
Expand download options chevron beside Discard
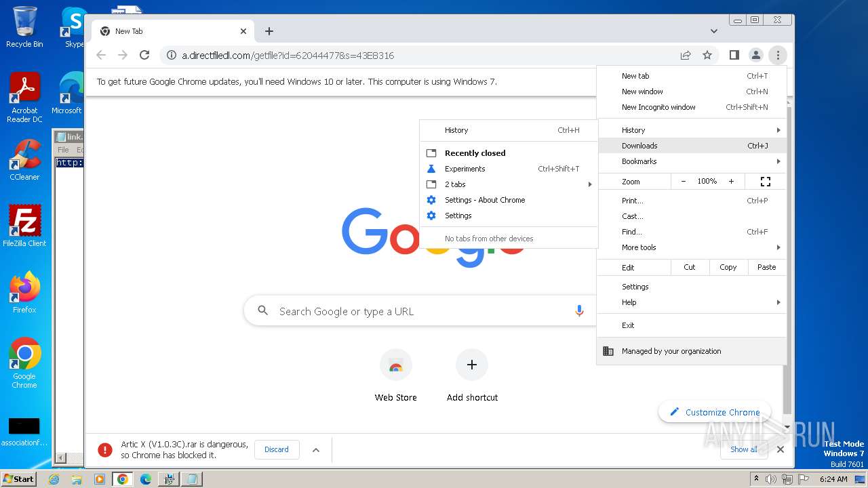316,449
